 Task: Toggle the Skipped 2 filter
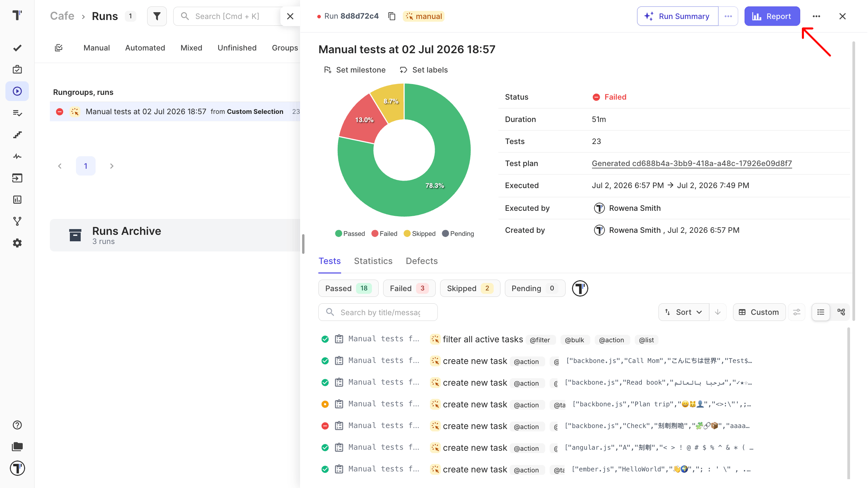coord(470,288)
